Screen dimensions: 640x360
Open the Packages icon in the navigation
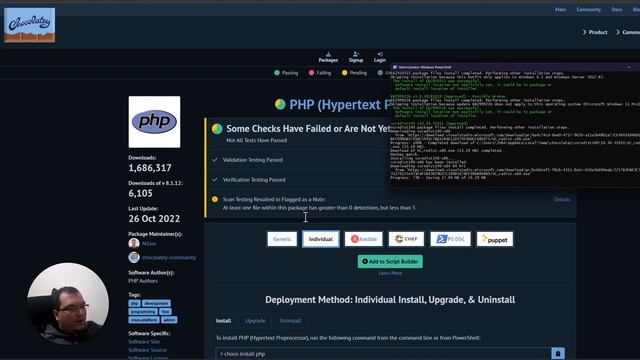(x=328, y=54)
